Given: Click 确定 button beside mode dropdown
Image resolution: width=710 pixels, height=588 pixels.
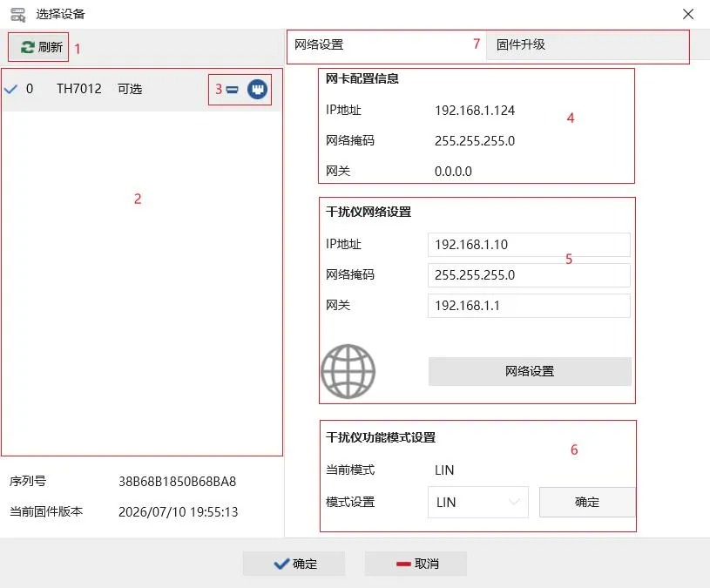Looking at the screenshot, I should point(587,502).
